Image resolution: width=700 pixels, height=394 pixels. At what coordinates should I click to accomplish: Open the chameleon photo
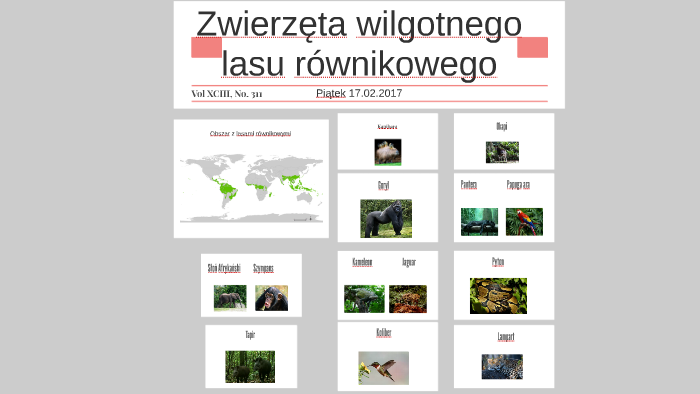click(x=364, y=299)
